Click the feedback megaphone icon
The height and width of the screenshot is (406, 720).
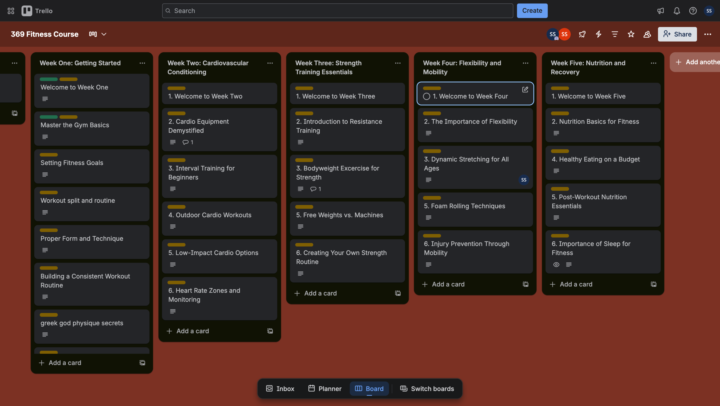click(x=660, y=10)
